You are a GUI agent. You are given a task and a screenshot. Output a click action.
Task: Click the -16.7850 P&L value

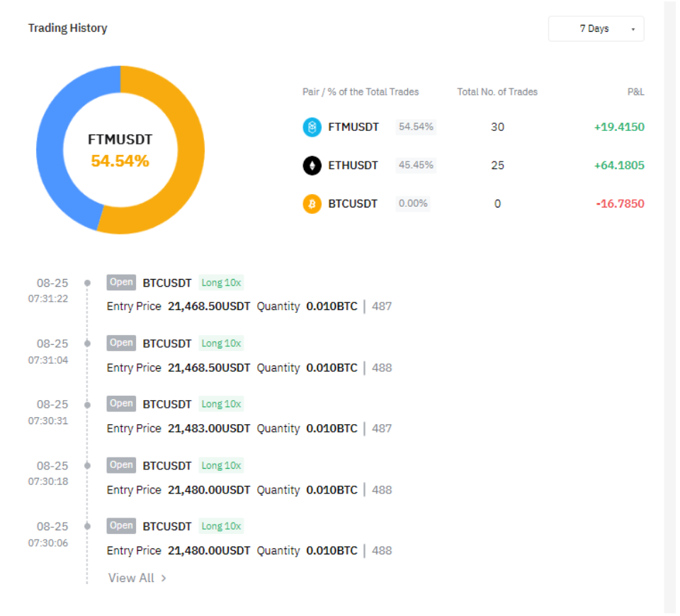coord(620,204)
